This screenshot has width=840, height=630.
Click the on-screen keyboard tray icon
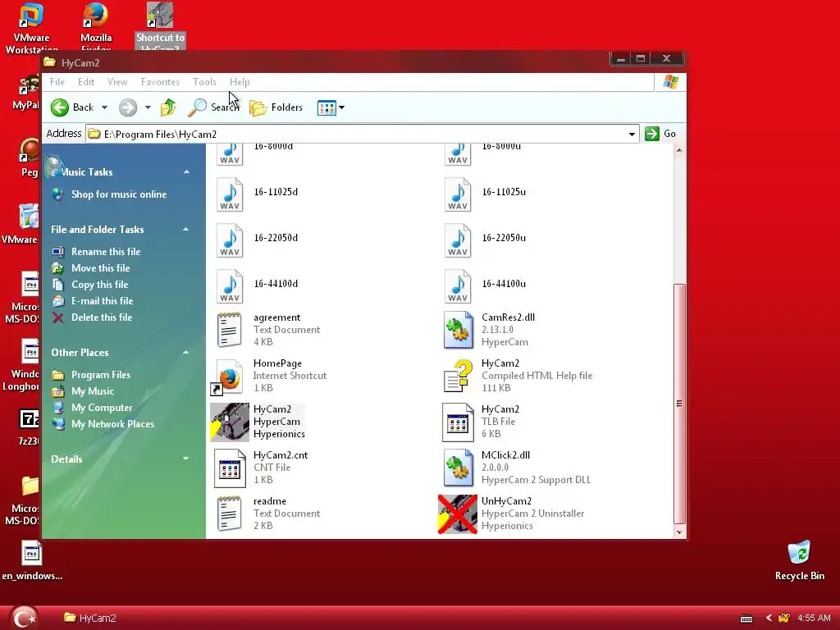(746, 619)
